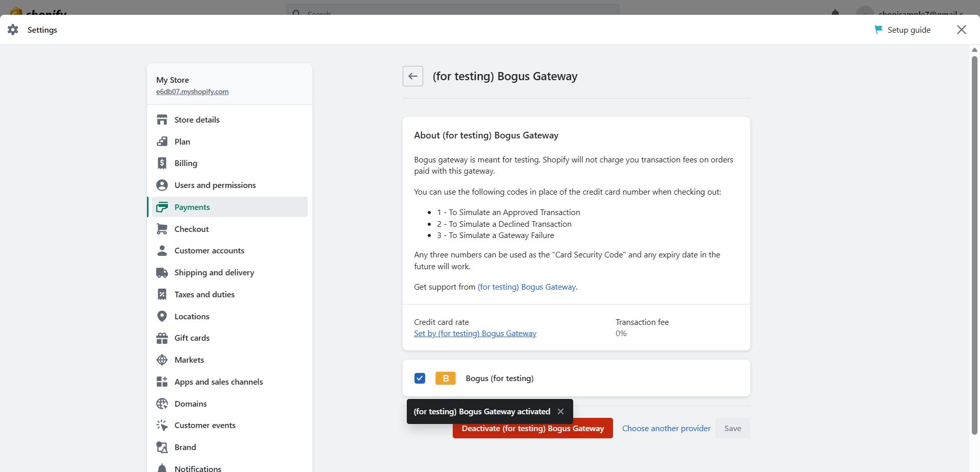Screen dimensions: 980x472
Task: Click the Transaction fee 0% value
Action: coord(621,334)
